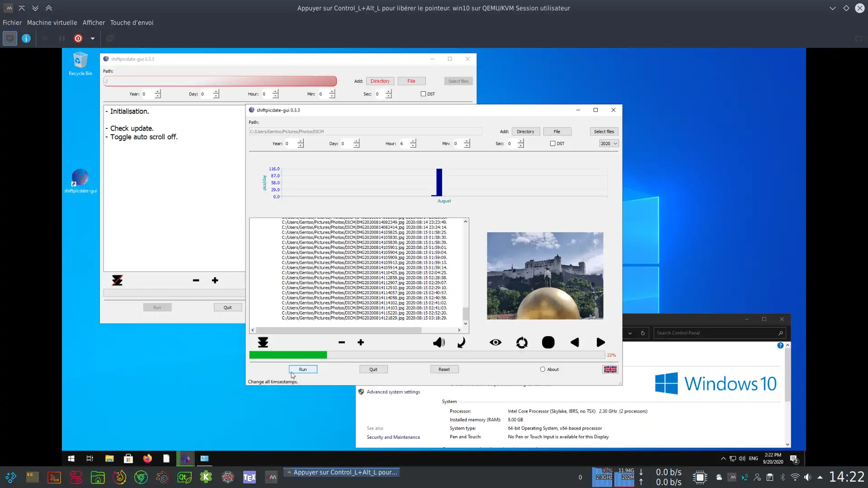Click the Run button to start processing
Image resolution: width=868 pixels, height=488 pixels.
coord(303,369)
